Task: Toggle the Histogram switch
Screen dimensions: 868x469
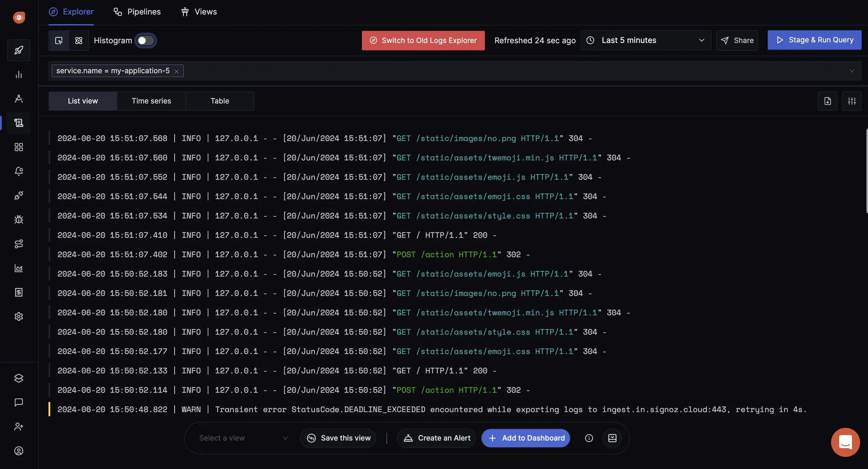Action: point(146,41)
